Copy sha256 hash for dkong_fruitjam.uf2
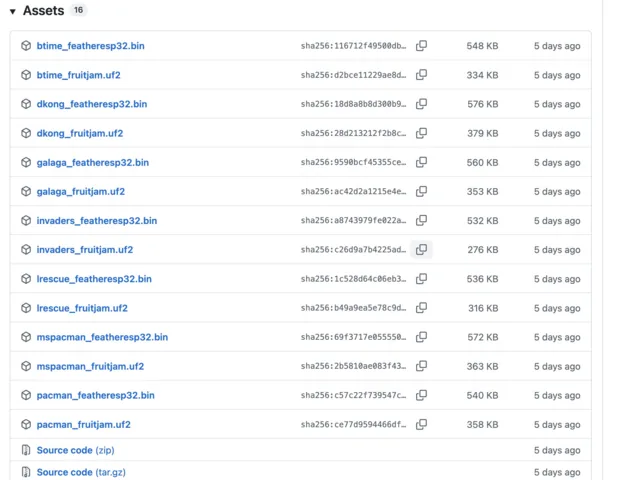This screenshot has height=480, width=640. 421,133
